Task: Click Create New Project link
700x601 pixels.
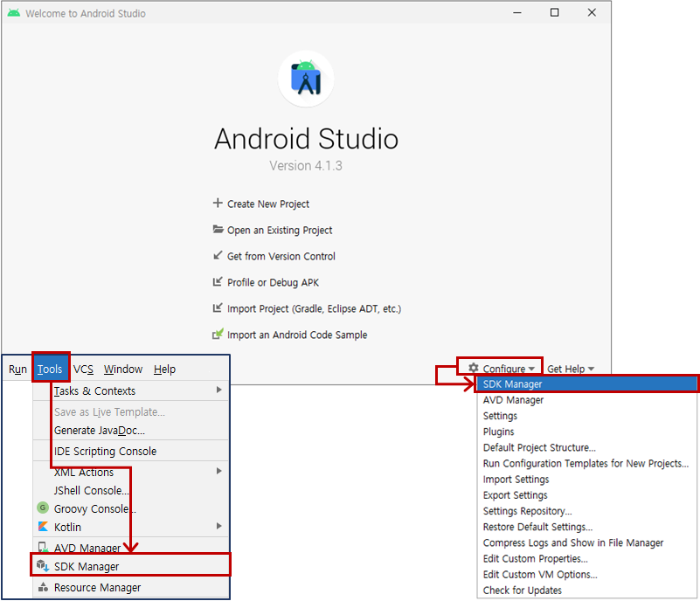Action: coord(268,204)
